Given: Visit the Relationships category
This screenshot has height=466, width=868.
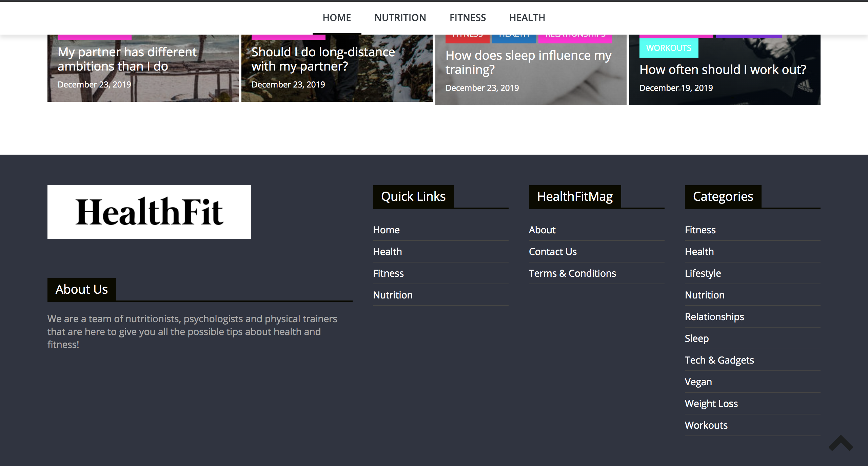Looking at the screenshot, I should point(714,317).
